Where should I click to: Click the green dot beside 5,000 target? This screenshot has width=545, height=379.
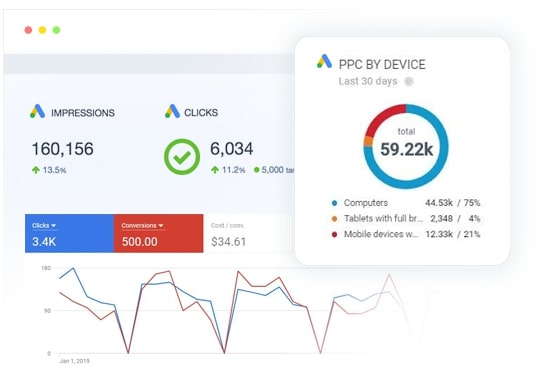coord(257,170)
